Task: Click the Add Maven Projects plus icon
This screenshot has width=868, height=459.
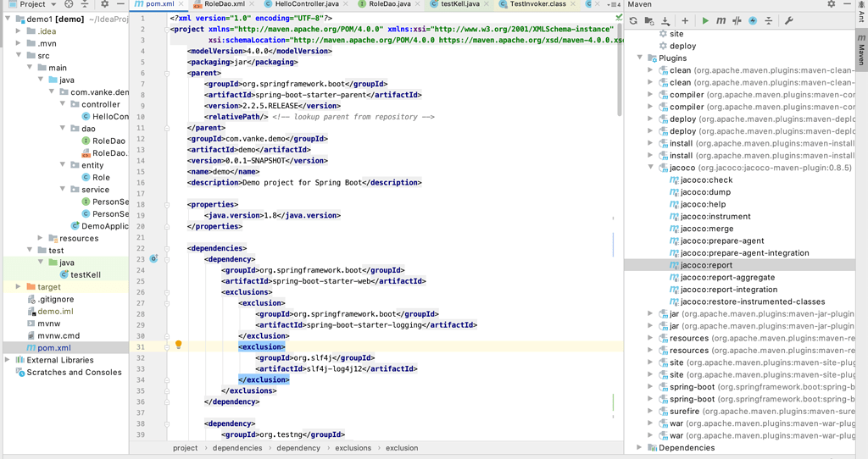Action: click(x=685, y=20)
